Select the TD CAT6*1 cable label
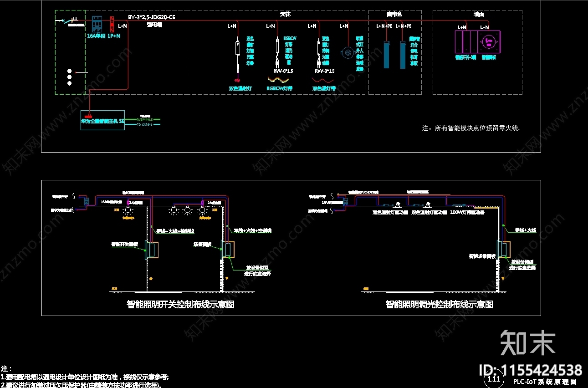588x388 pixels. (145, 124)
